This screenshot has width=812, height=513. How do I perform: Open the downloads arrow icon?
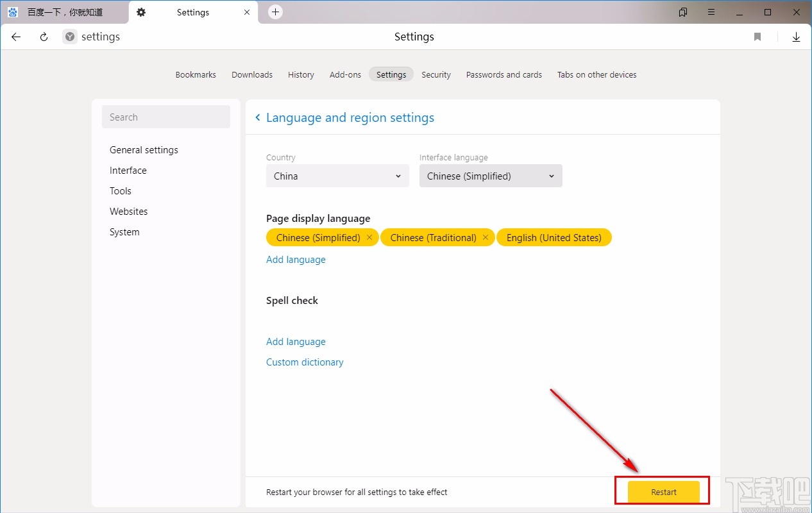coord(796,37)
